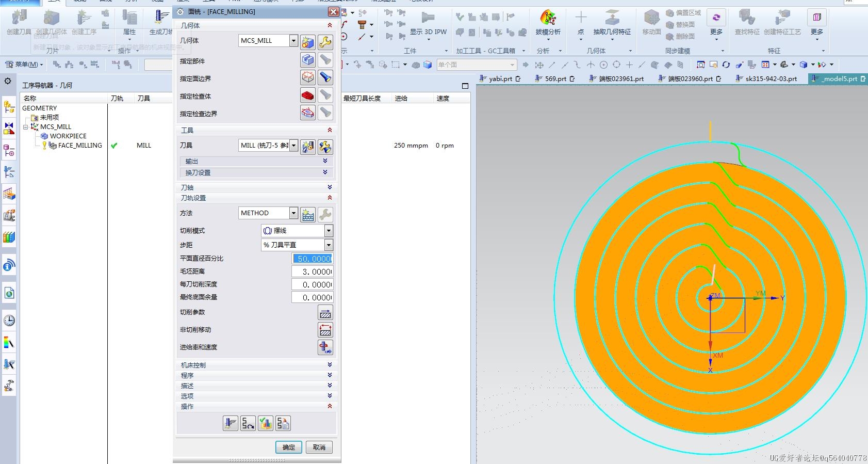Viewport: 868px width, 464px height.
Task: Click 查找特征 find feature ribbon icon
Action: click(747, 23)
